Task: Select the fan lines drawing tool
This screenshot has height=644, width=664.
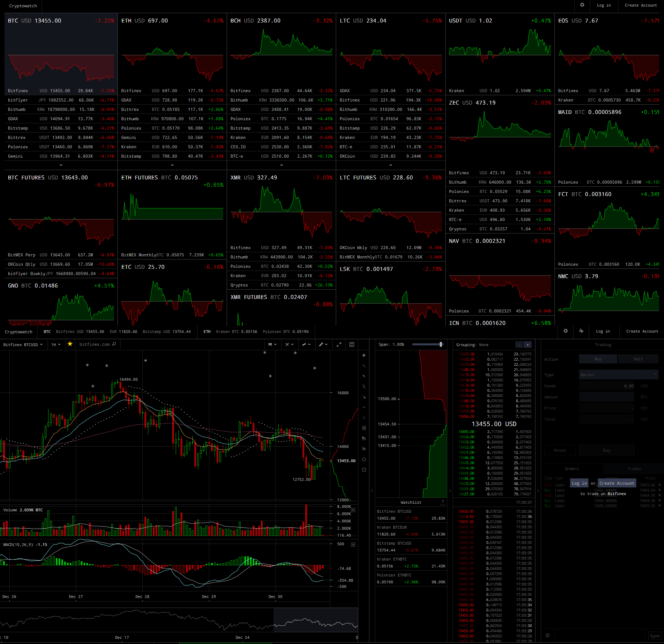Action: (364, 439)
